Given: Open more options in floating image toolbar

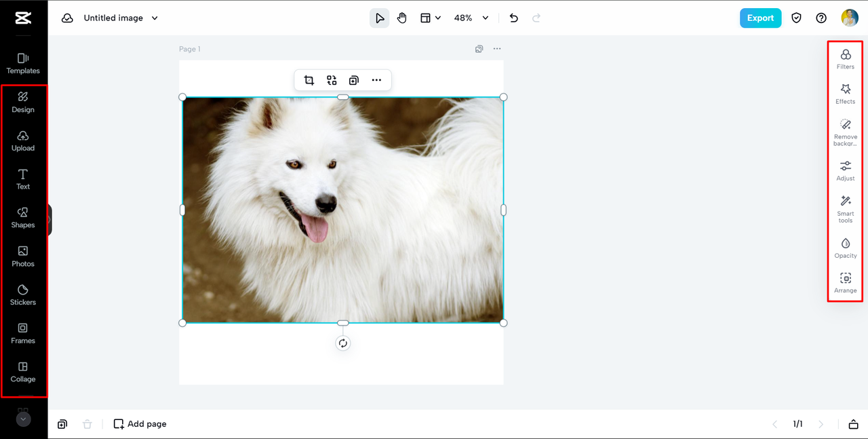Looking at the screenshot, I should pos(376,80).
